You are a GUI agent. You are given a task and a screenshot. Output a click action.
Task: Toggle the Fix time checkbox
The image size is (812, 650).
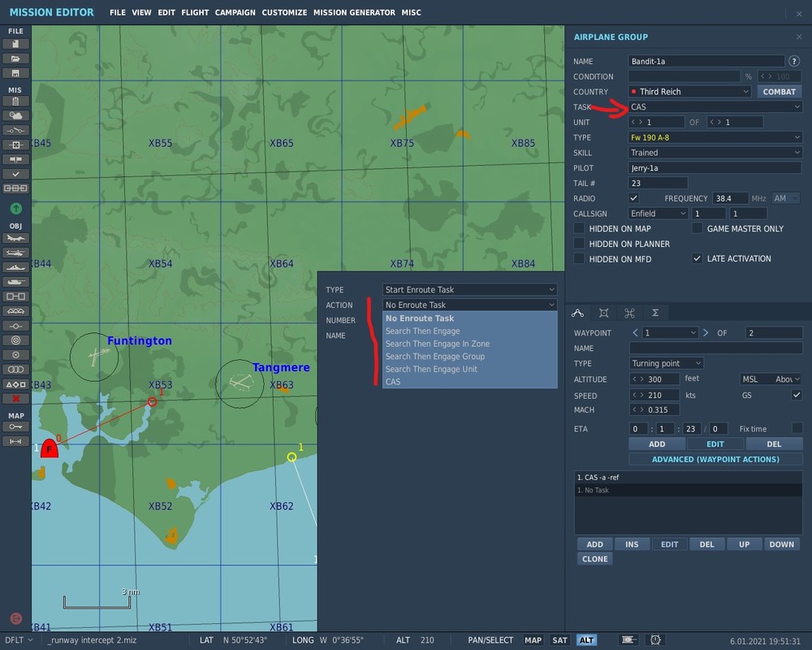coord(797,428)
